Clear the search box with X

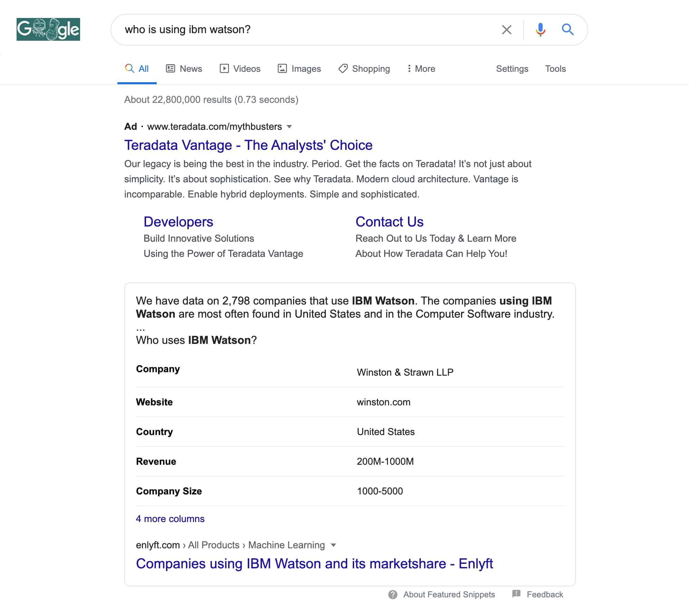[506, 30]
